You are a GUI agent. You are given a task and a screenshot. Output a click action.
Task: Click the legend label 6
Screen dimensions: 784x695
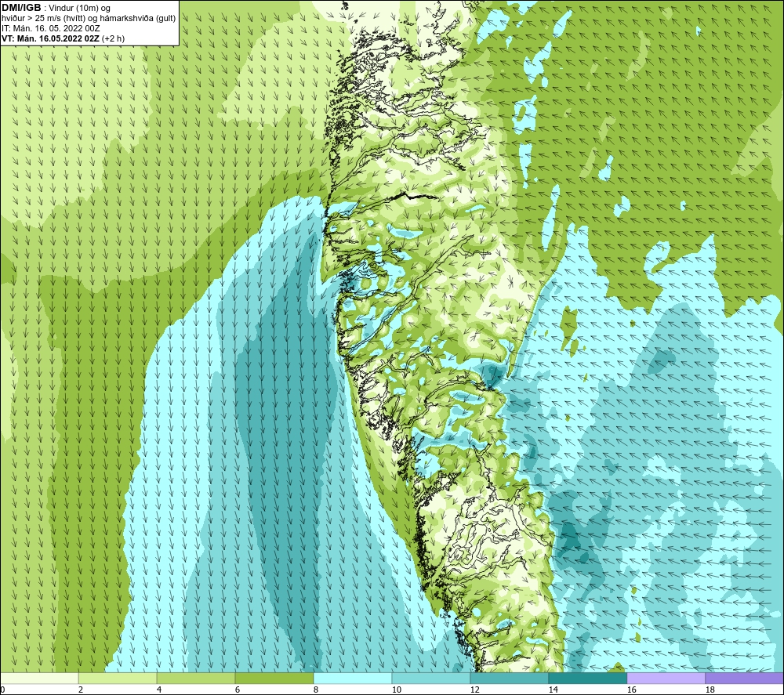coord(237,690)
